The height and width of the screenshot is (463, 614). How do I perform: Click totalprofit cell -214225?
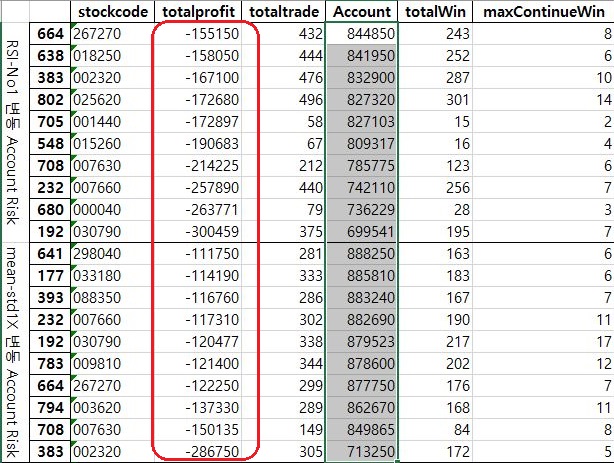pyautogui.click(x=198, y=165)
